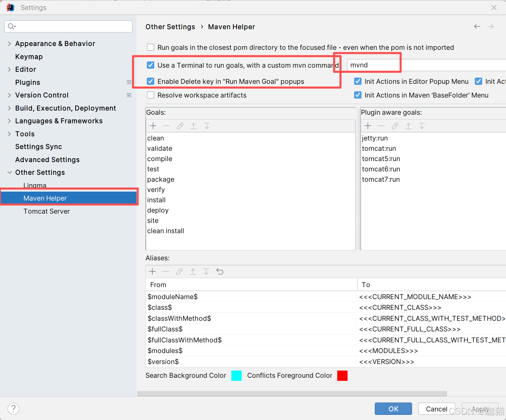
Task: Click OK to save settings
Action: (393, 409)
